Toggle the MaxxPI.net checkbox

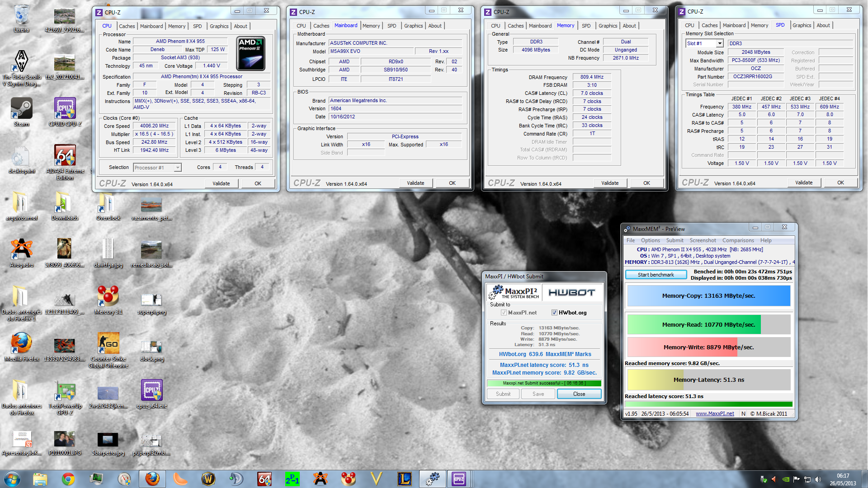(504, 313)
